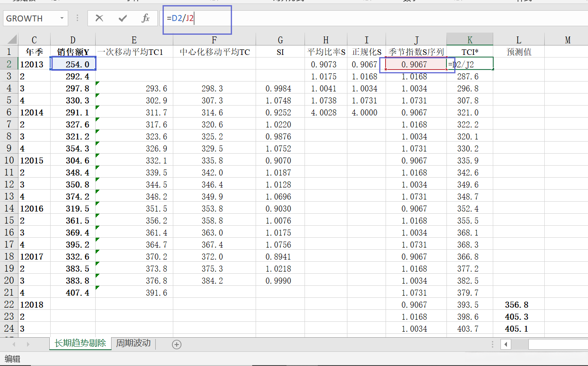Select column C header
Screen dimensions: 588x366
[34, 40]
